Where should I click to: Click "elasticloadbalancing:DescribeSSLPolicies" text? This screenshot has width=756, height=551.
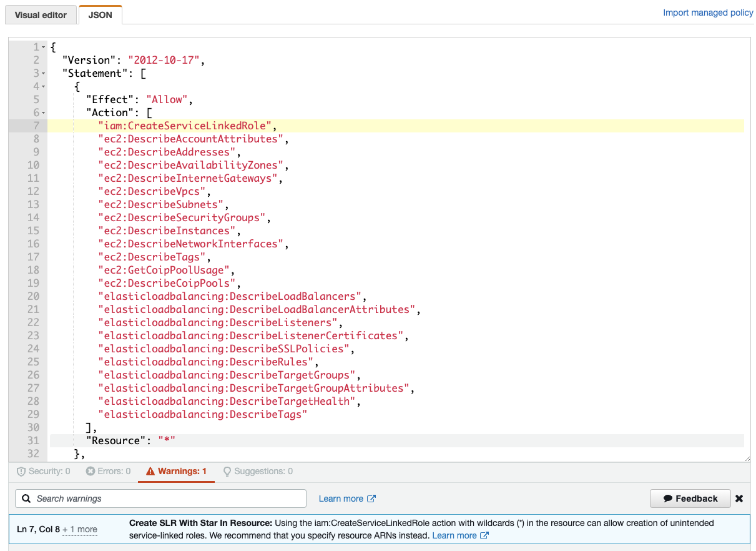224,349
